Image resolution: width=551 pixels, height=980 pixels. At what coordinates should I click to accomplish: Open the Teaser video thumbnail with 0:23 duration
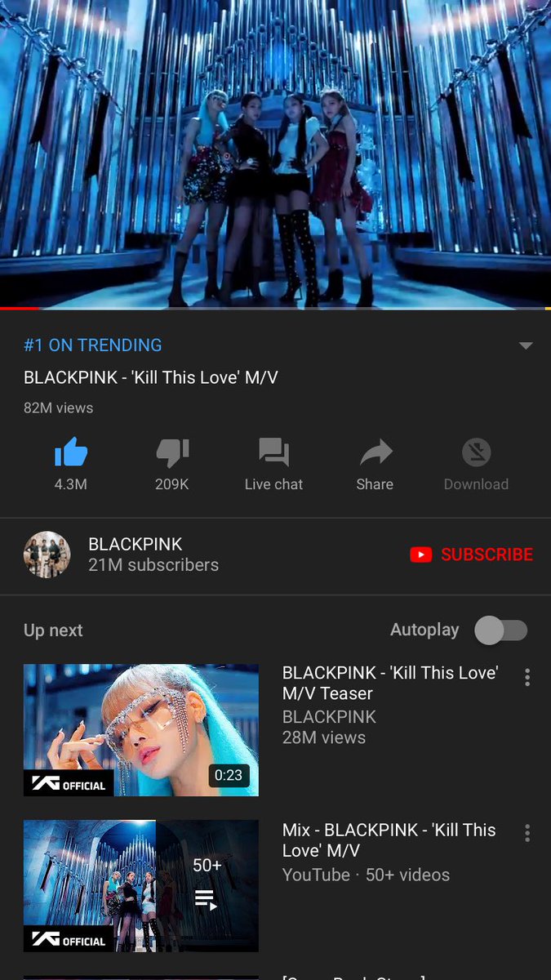tap(141, 730)
